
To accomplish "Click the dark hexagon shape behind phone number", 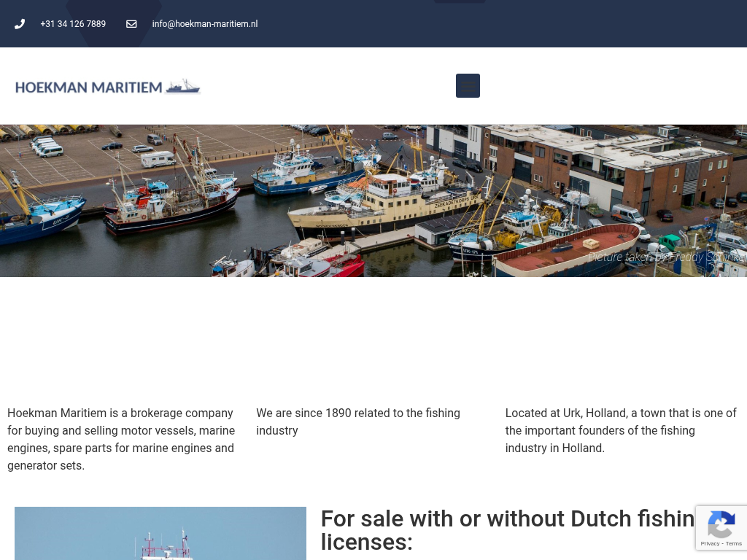I will [113, 23].
